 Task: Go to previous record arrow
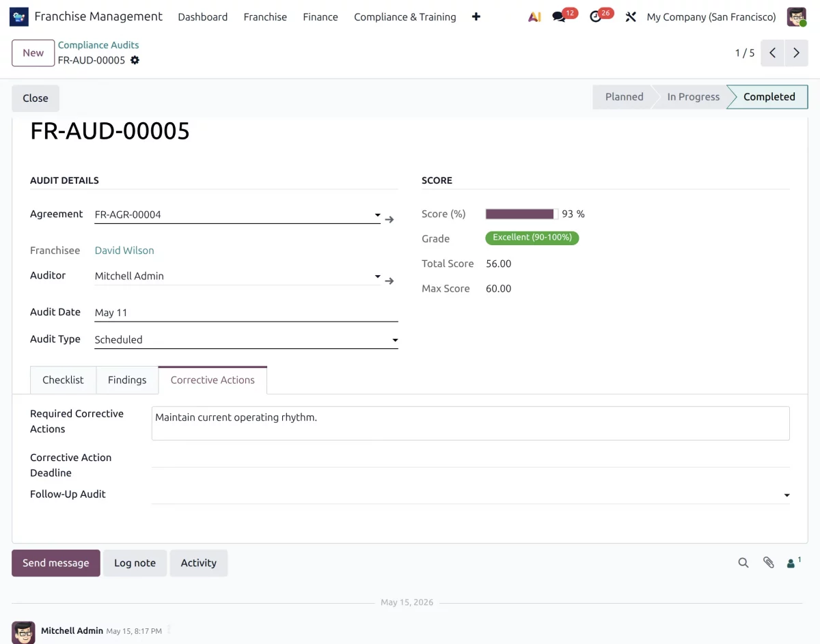(772, 53)
